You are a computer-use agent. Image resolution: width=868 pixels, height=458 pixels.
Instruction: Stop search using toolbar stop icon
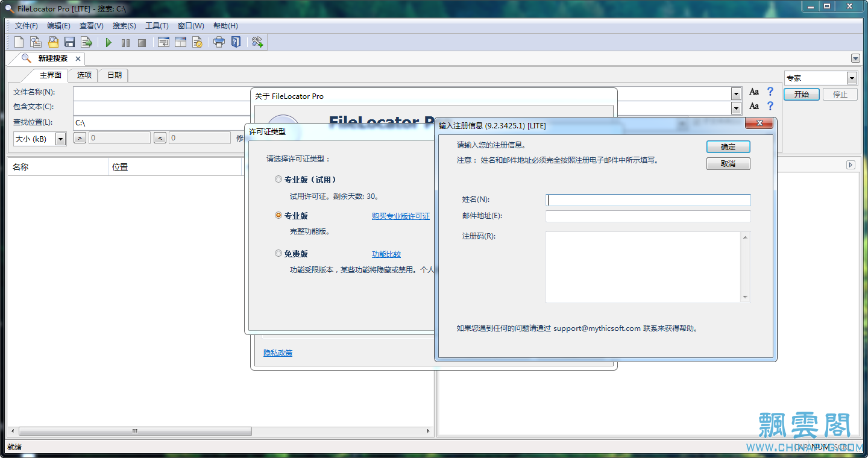point(142,43)
